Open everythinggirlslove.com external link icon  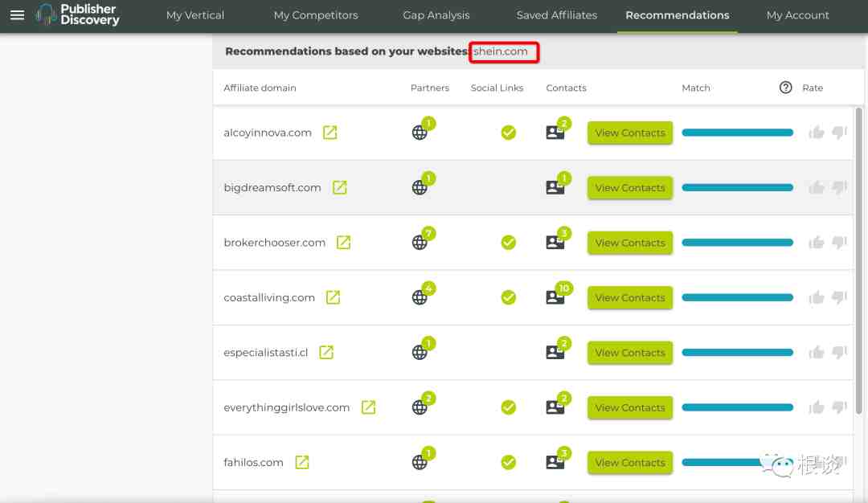(x=368, y=407)
